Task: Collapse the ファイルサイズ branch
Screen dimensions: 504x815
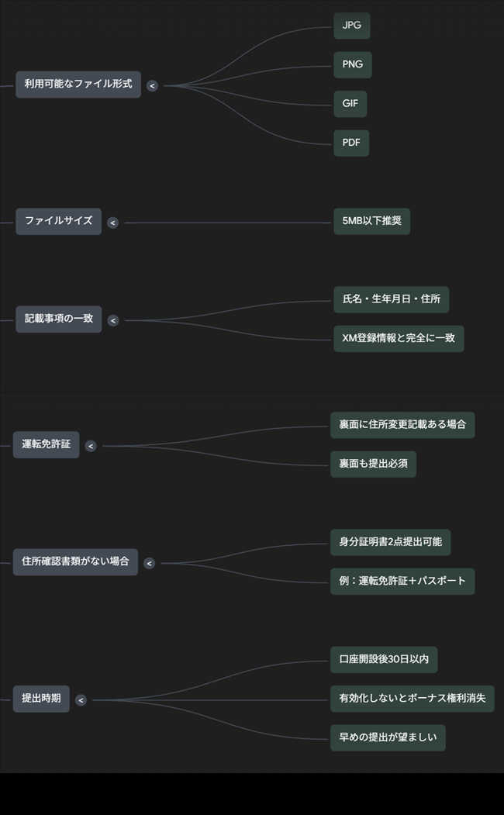Action: (x=112, y=223)
